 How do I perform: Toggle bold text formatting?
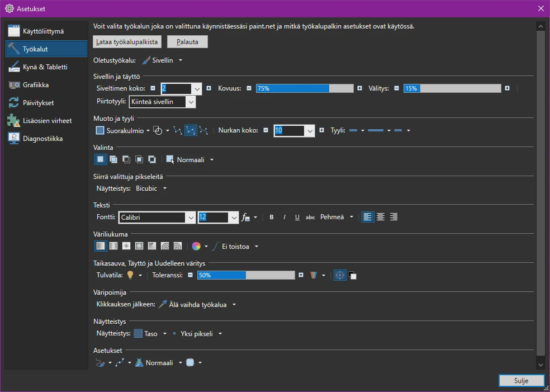point(272,217)
